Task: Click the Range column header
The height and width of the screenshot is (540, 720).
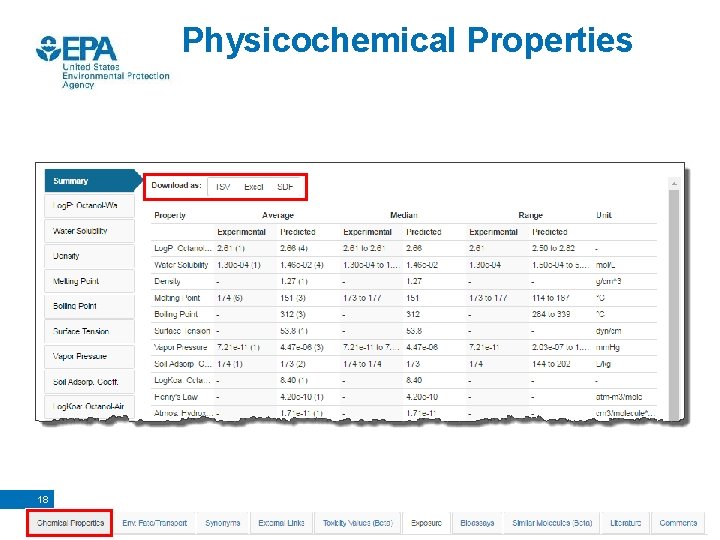Action: point(530,215)
